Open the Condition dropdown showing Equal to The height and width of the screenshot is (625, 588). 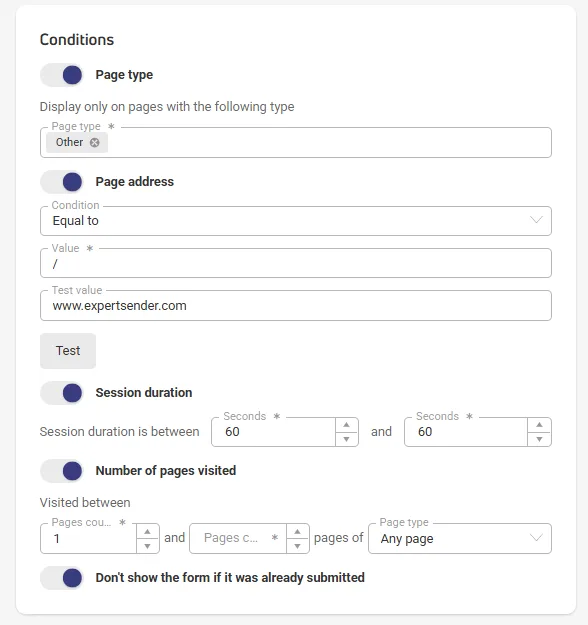coord(296,221)
